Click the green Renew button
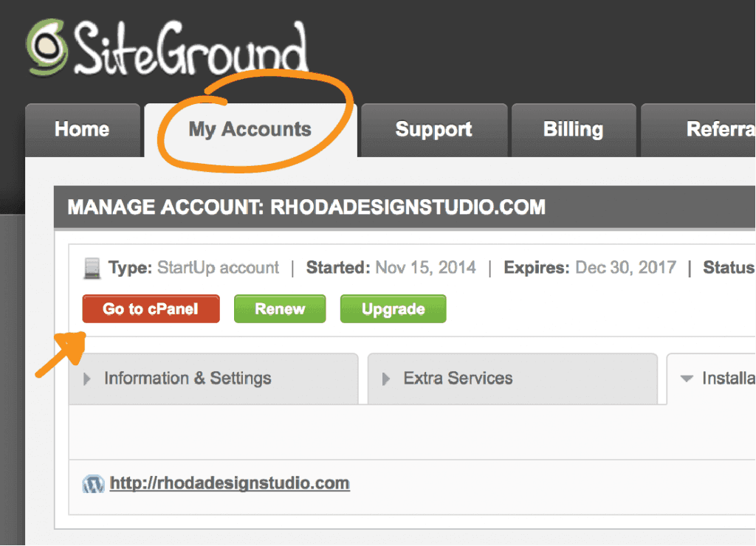756x546 pixels. 280,309
